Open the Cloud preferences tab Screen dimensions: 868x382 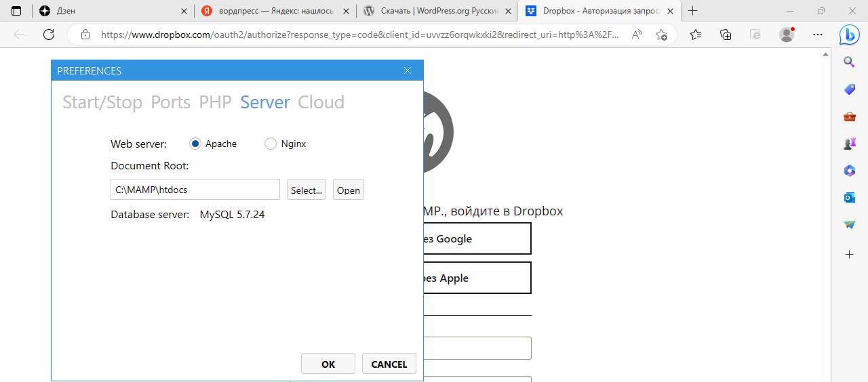321,102
